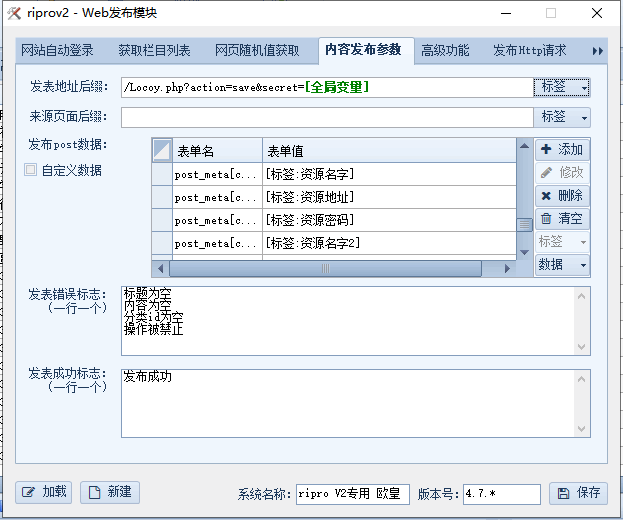Select the 网页随机值获取 tab
The height and width of the screenshot is (520, 623).
tap(257, 50)
